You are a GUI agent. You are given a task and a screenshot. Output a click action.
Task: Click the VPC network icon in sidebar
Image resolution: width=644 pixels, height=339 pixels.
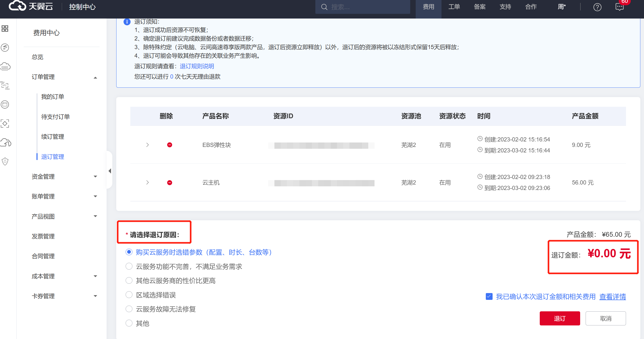[x=5, y=86]
